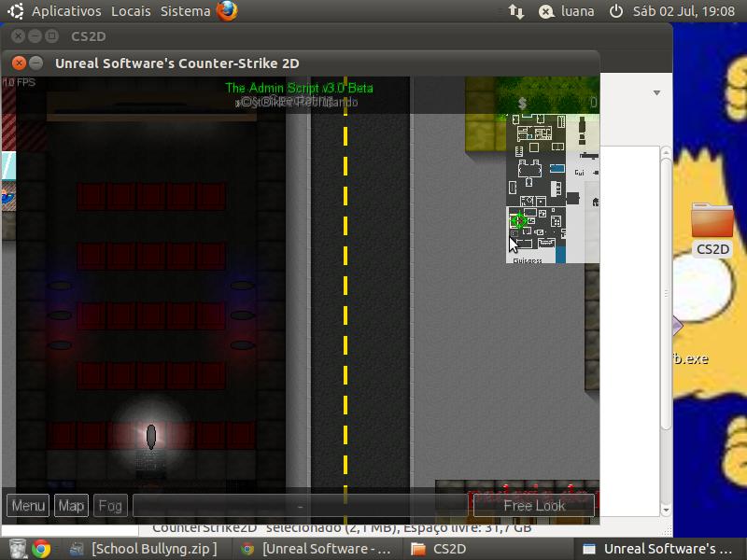Open the date and time clock
747x560 pixels.
coord(684,11)
